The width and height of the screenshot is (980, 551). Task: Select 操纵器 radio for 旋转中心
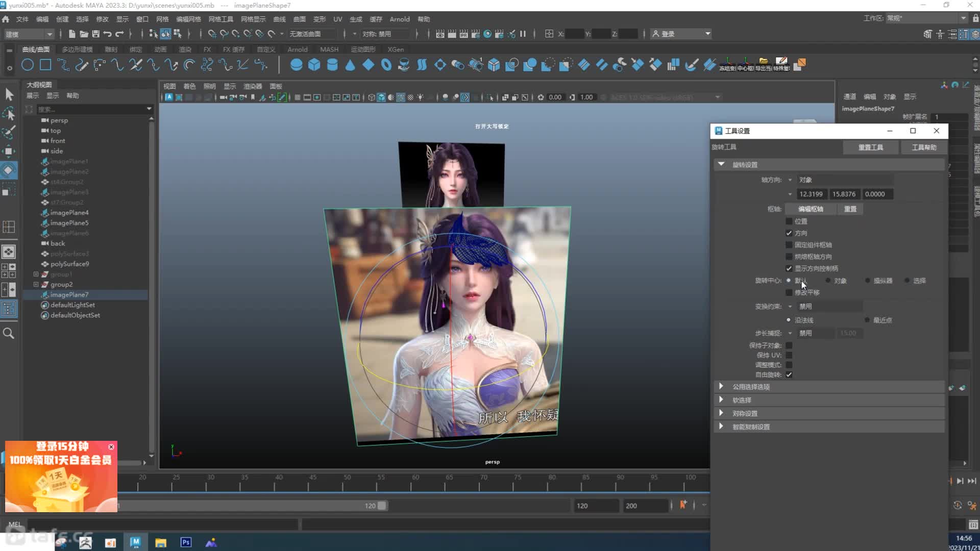coord(868,281)
